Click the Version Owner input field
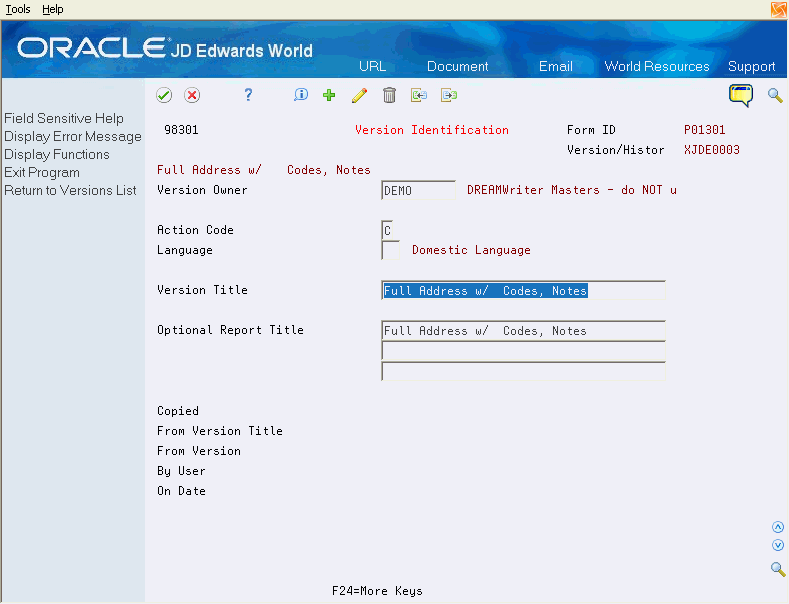Image resolution: width=789 pixels, height=604 pixels. click(x=418, y=190)
